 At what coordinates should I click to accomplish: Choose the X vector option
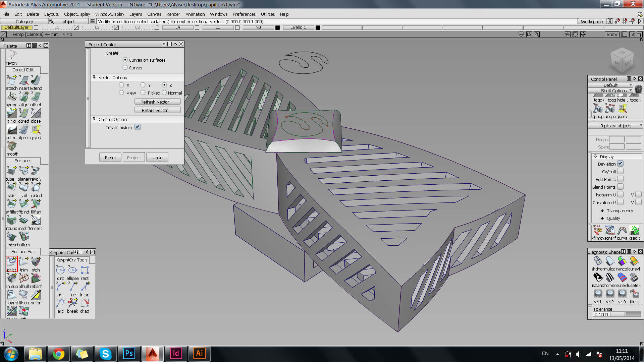pos(121,85)
